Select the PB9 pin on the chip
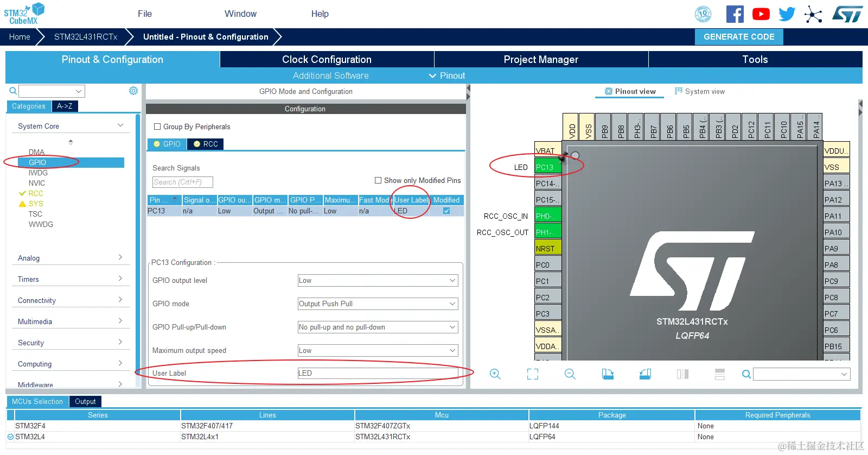This screenshot has width=868, height=455. [604, 127]
